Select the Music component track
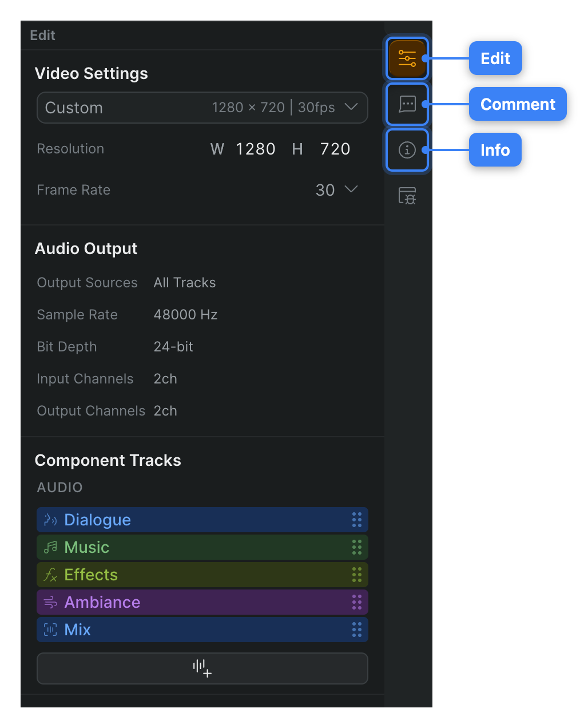Screen dimensions: 588x728 click(x=202, y=547)
